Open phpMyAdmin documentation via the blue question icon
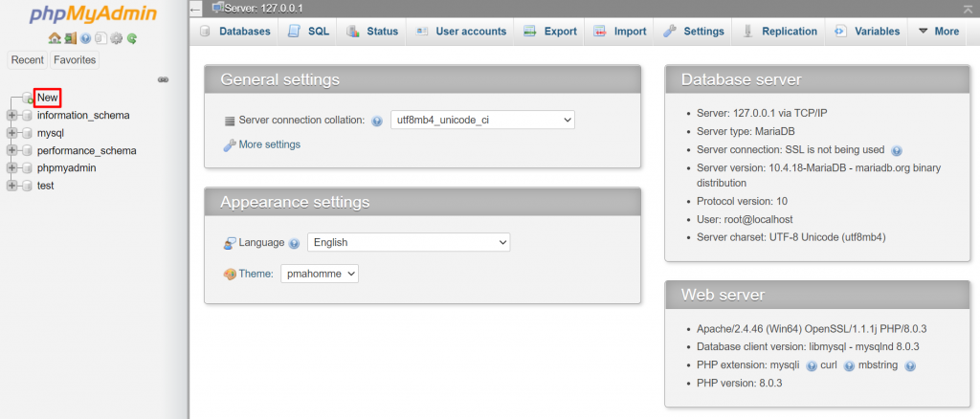 pyautogui.click(x=85, y=39)
